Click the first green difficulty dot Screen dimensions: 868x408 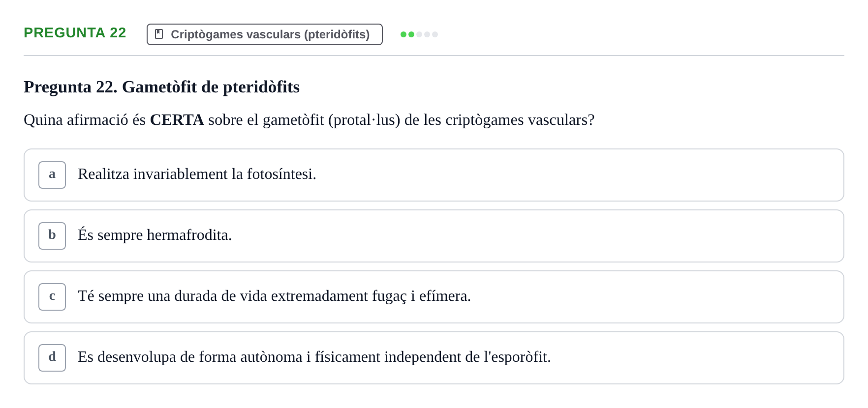[403, 34]
